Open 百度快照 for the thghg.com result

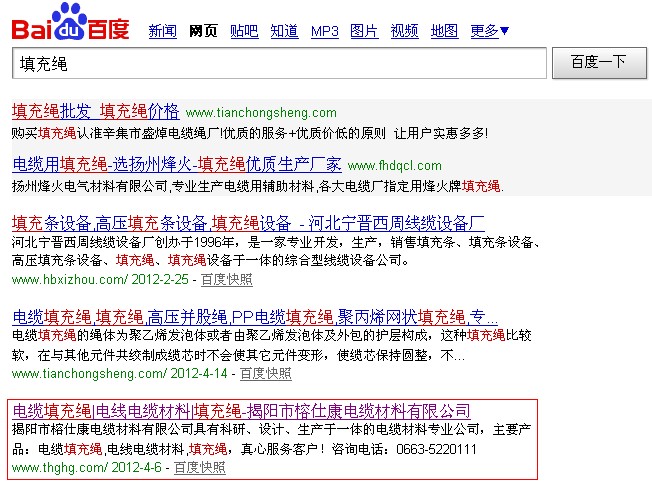pos(200,467)
